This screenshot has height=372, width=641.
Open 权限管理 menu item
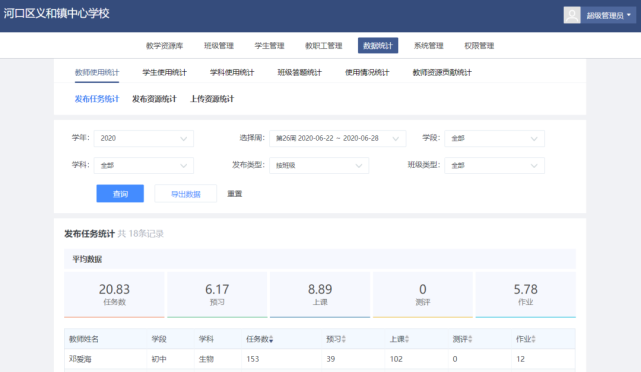coord(479,46)
